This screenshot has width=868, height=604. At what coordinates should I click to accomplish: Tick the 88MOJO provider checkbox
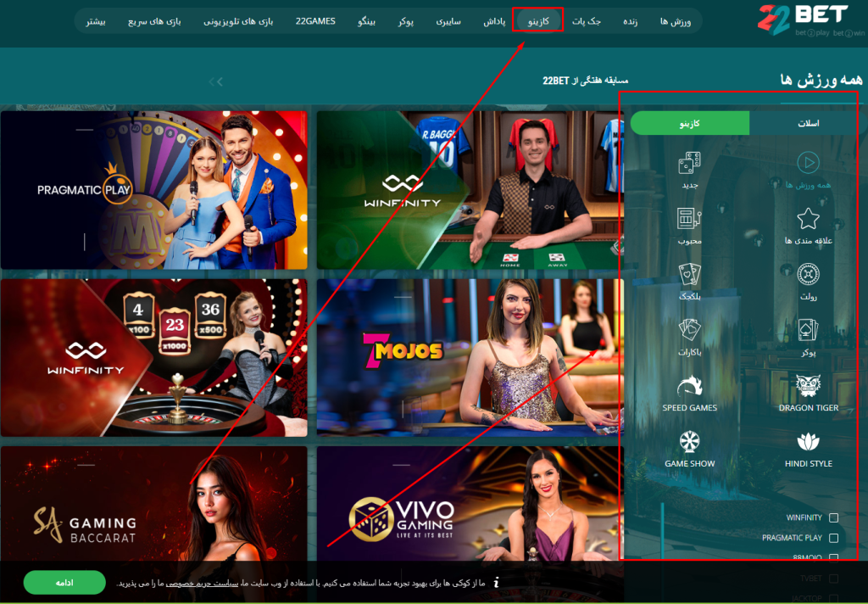(x=834, y=557)
